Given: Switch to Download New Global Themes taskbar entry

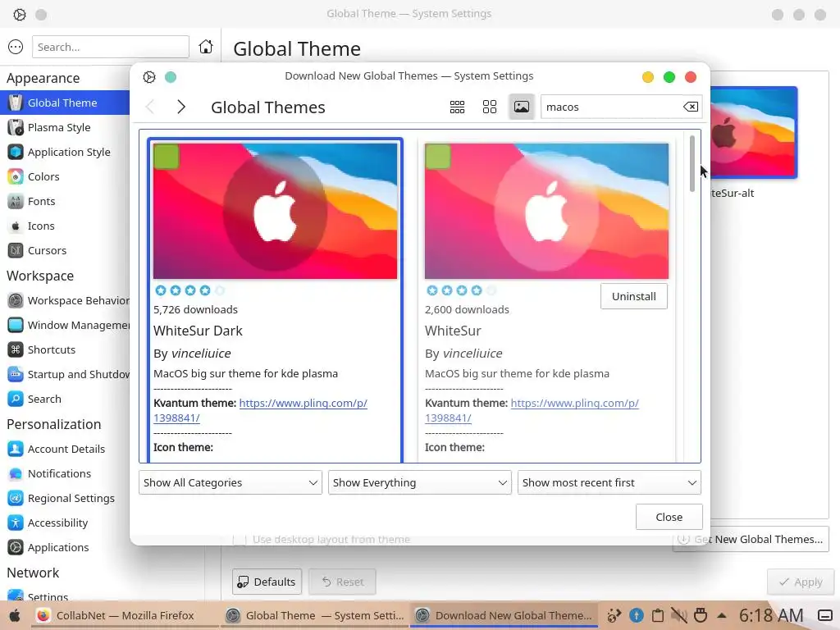Looking at the screenshot, I should (504, 615).
